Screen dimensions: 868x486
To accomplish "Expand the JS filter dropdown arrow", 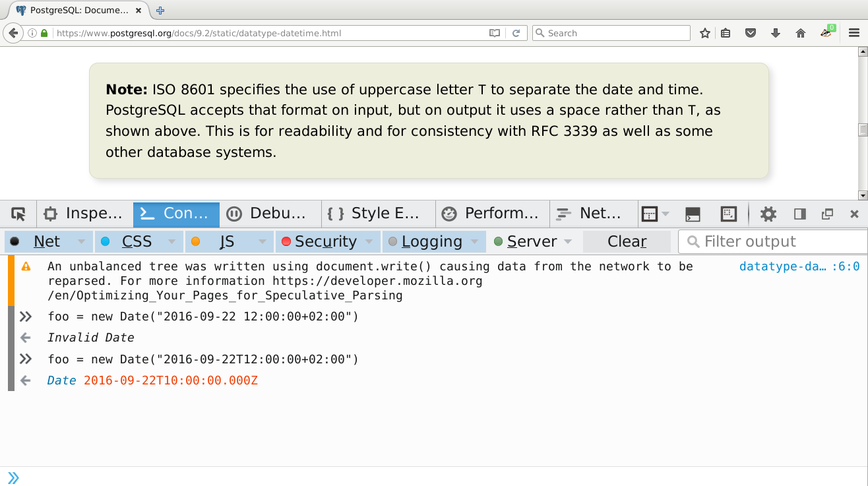I will pyautogui.click(x=262, y=241).
